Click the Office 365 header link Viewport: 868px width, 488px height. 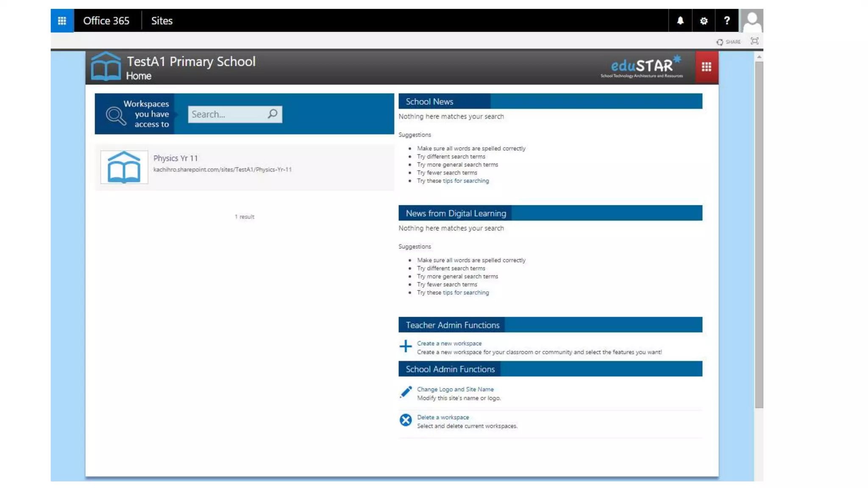point(106,21)
